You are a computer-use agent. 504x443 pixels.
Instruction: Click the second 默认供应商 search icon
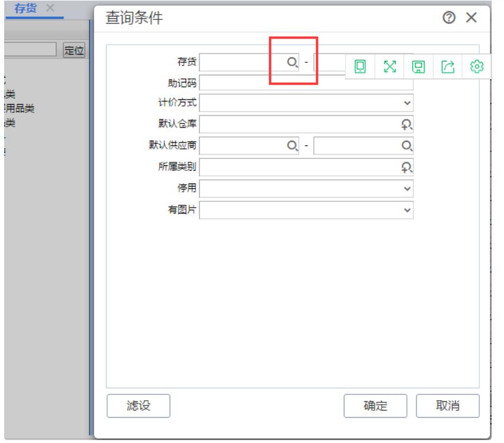point(406,145)
